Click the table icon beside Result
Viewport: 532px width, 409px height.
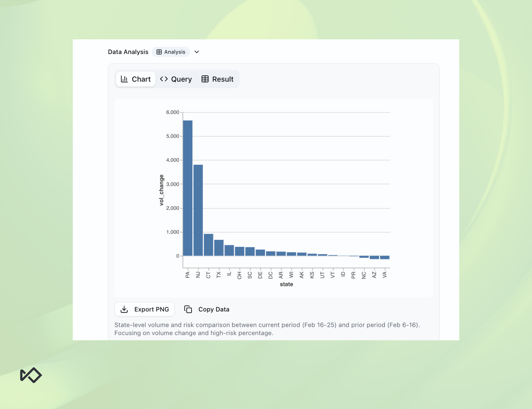click(205, 79)
